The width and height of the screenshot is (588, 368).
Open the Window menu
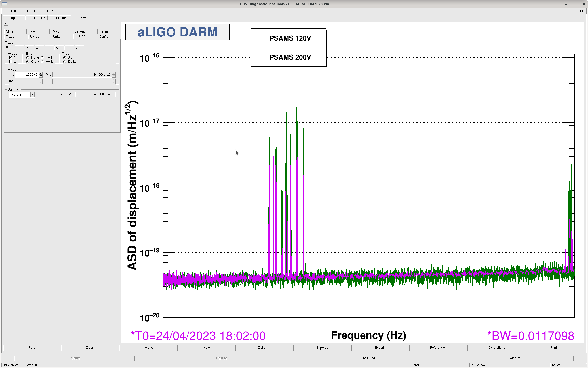(x=57, y=11)
